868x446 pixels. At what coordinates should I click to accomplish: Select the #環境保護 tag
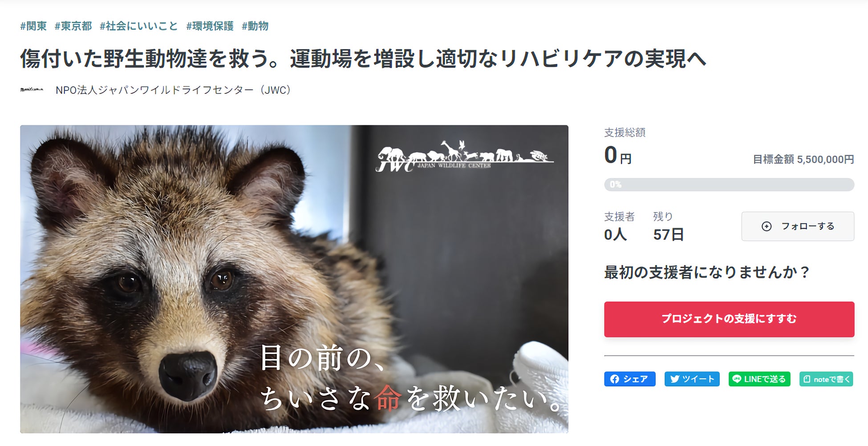click(x=210, y=26)
